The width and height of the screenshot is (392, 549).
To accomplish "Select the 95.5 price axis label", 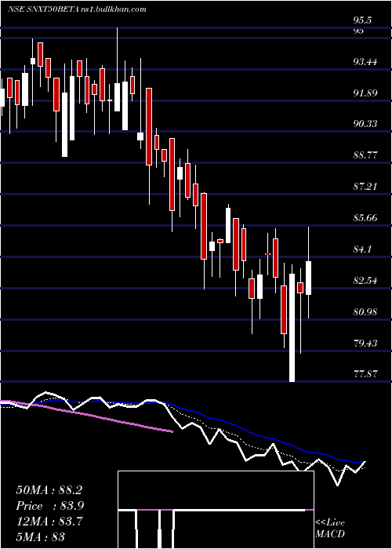I will click(x=362, y=20).
